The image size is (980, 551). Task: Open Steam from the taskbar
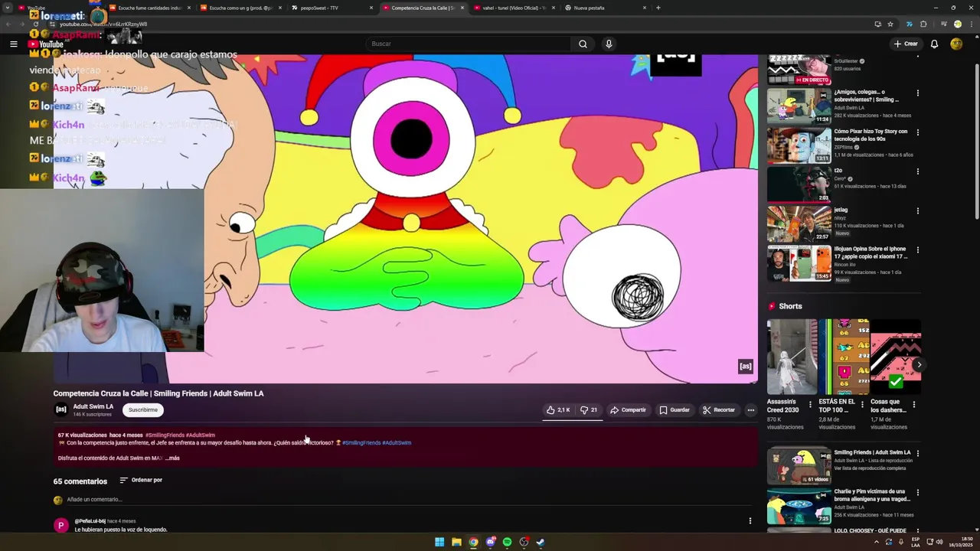(x=541, y=542)
